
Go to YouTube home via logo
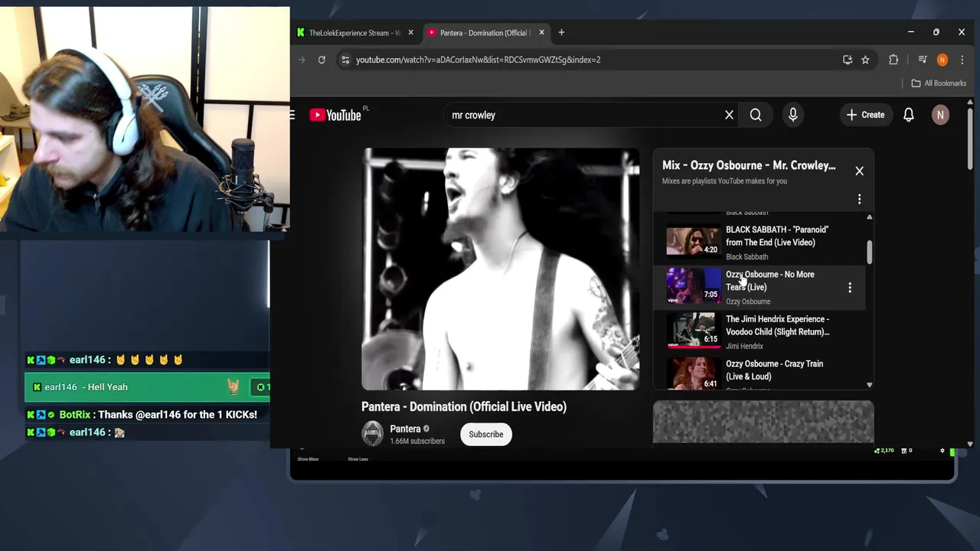coord(335,115)
